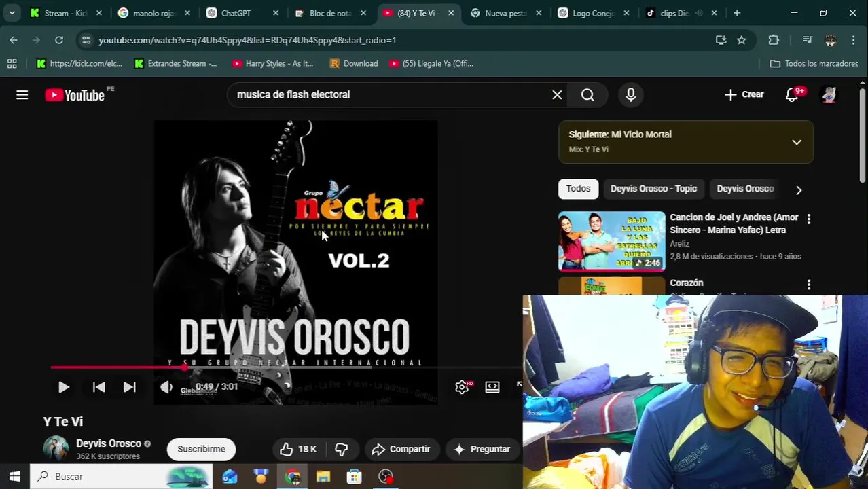868x489 pixels.
Task: Switch to the Stream - Kick tab
Action: 67,13
